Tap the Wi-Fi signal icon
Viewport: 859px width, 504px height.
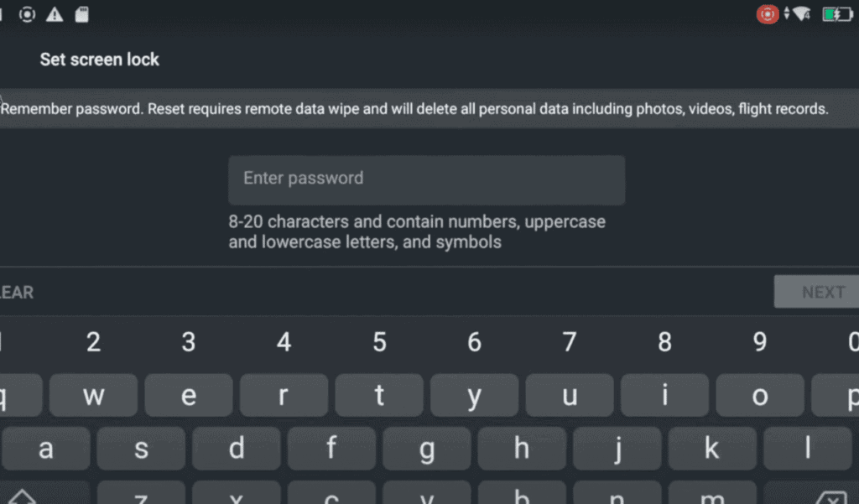coord(803,14)
